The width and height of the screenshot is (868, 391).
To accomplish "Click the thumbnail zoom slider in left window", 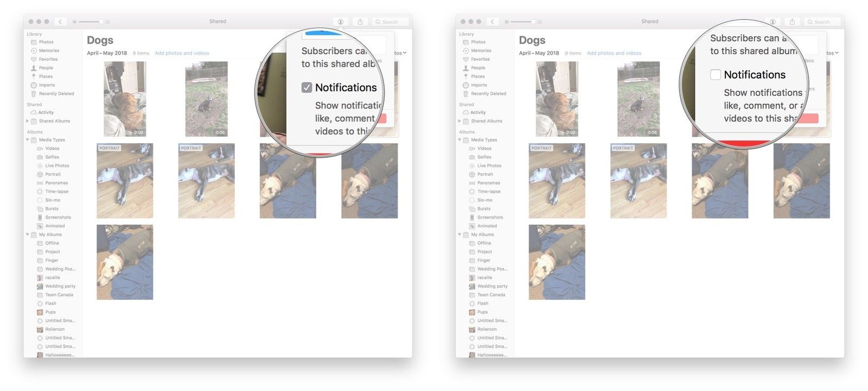I will click(x=90, y=22).
